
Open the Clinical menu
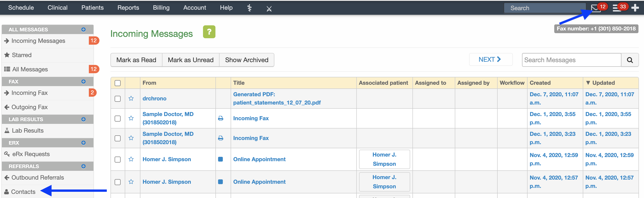tap(58, 8)
